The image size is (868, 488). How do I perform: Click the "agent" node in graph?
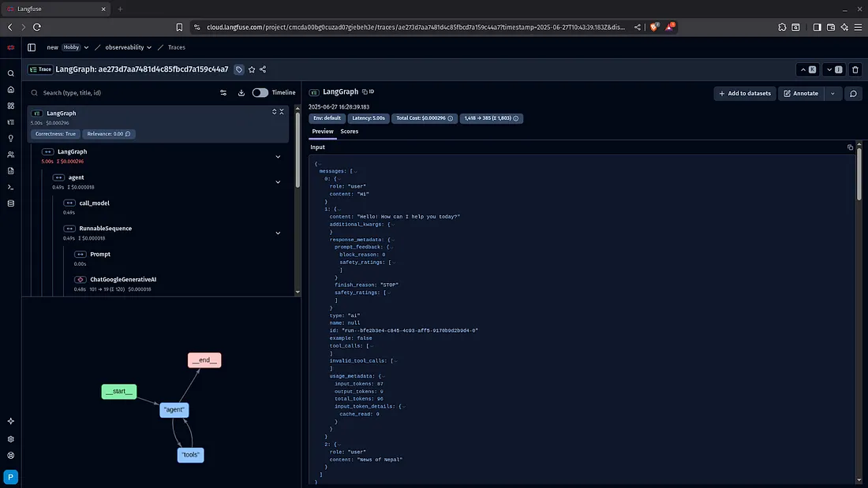coord(174,410)
